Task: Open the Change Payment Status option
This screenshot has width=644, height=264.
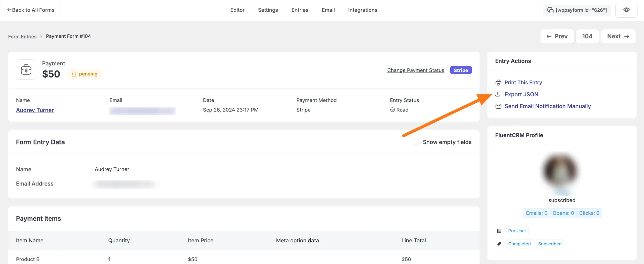Action: pos(416,70)
